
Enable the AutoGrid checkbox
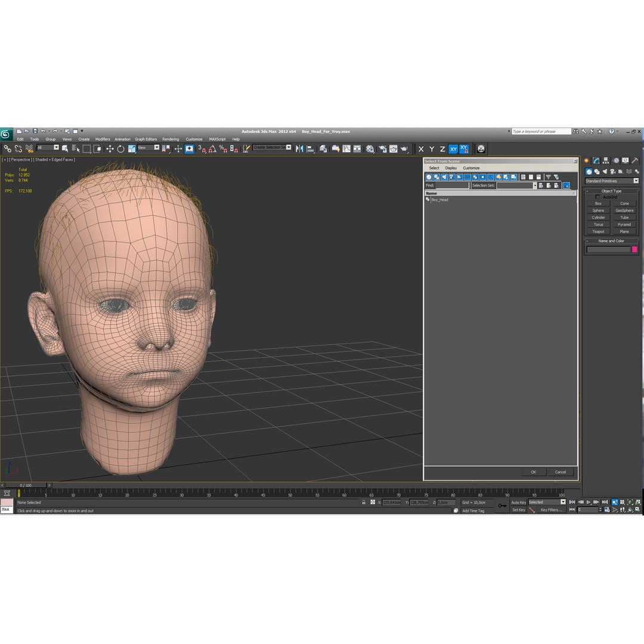[x=597, y=197]
